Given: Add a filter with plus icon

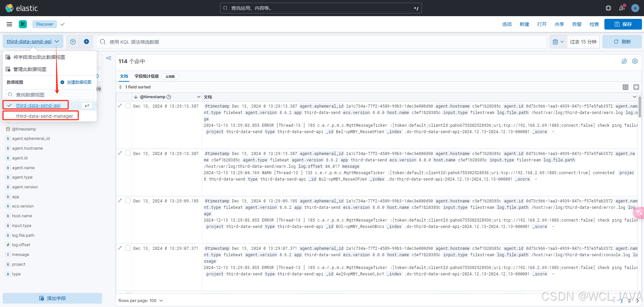Looking at the screenshot, I should pos(86,42).
